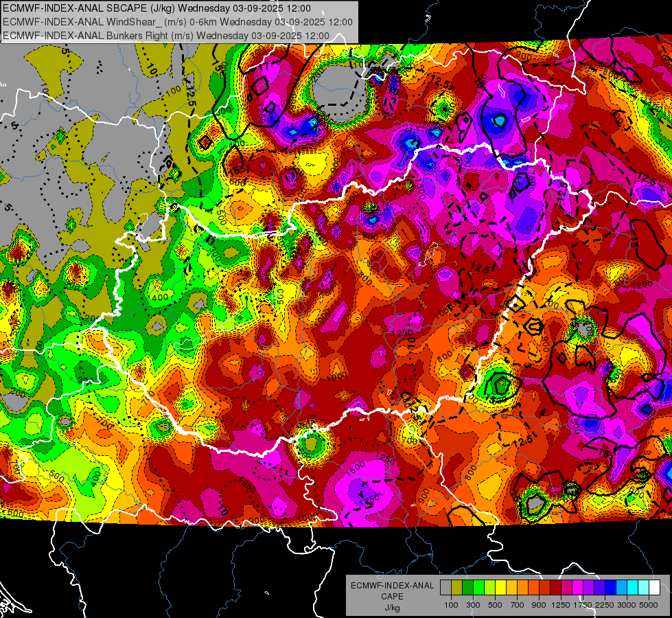Click the 100 legend scale value

tap(451, 605)
